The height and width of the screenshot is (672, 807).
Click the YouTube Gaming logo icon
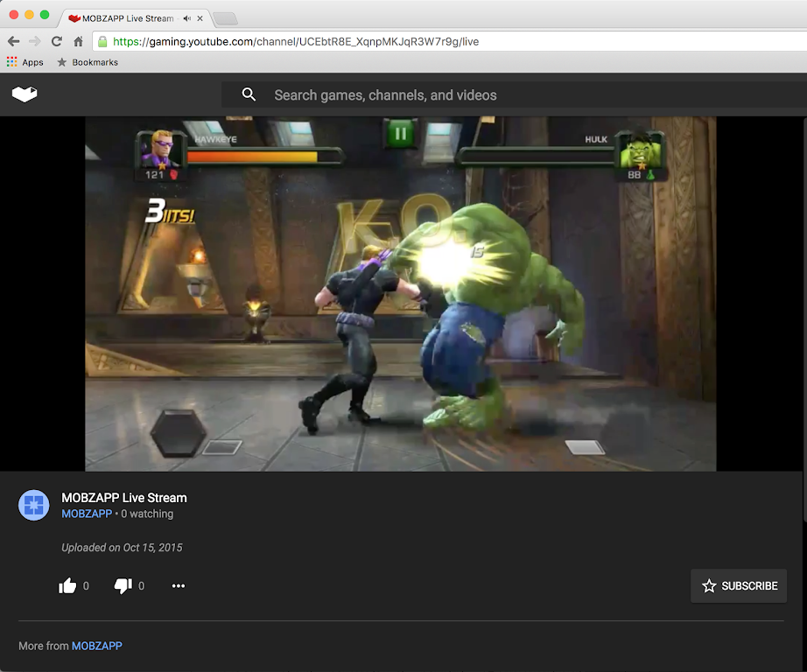tap(25, 94)
